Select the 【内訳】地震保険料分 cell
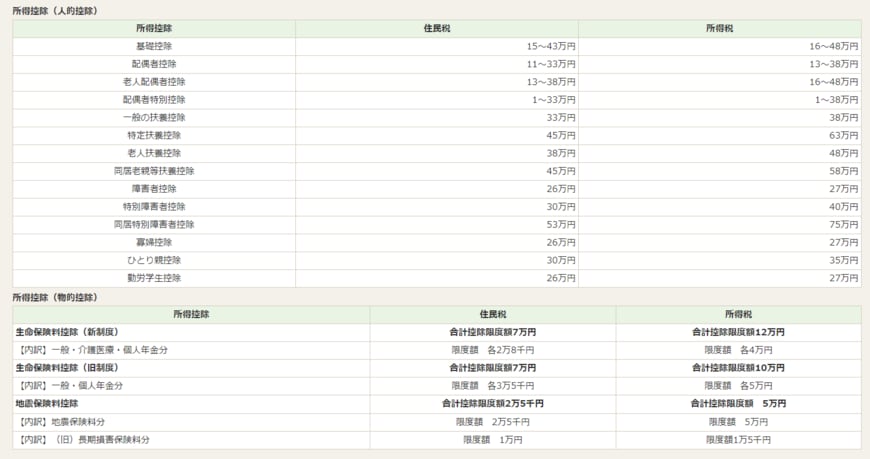Screen dimensions: 870x459 [x=62, y=421]
